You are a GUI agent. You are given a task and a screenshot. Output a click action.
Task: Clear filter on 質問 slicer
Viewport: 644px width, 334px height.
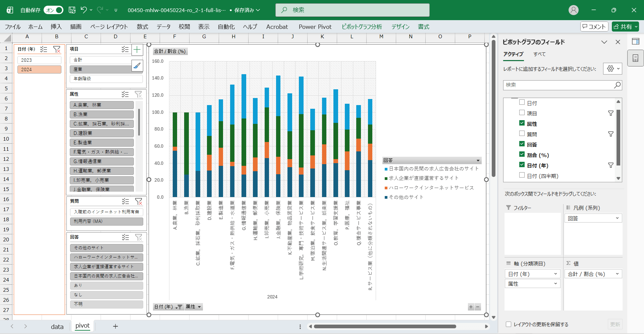pos(139,201)
